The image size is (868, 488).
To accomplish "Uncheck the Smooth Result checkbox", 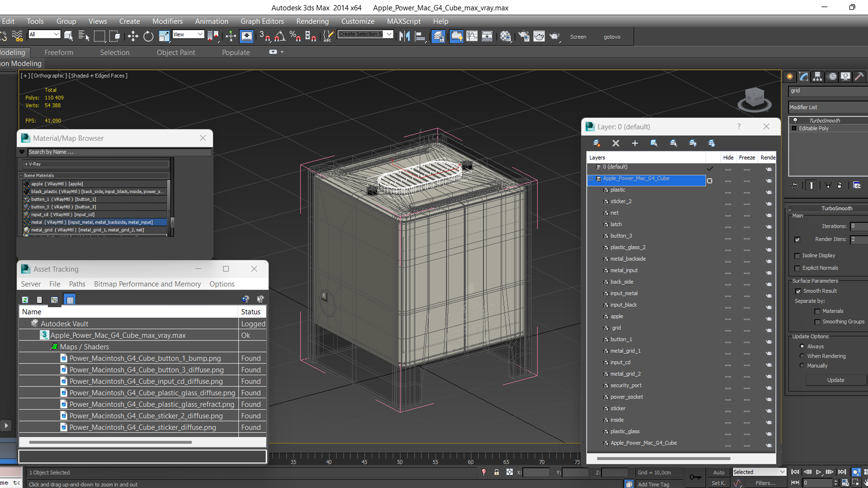I will (798, 291).
